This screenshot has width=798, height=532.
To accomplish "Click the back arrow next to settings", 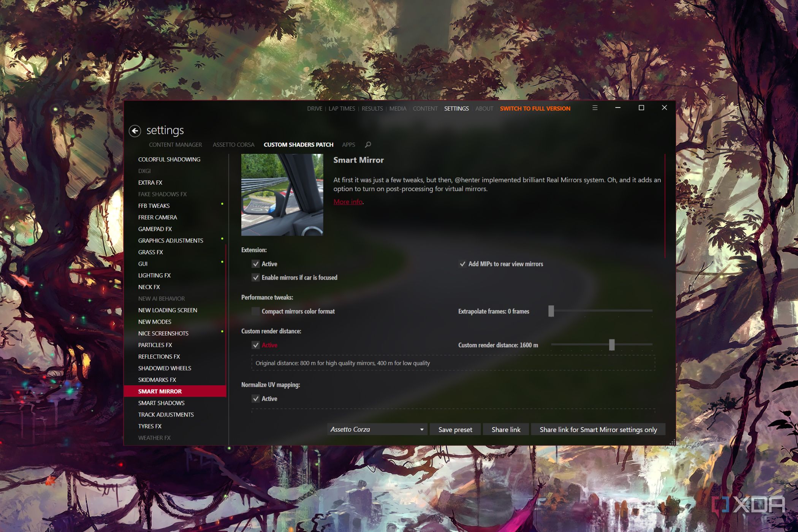I will tap(135, 131).
